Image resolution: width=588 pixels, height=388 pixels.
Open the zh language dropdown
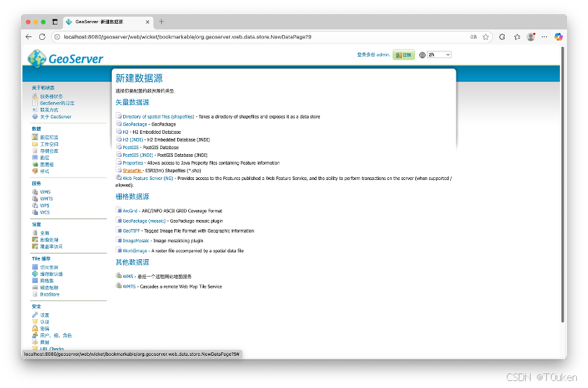coord(439,55)
